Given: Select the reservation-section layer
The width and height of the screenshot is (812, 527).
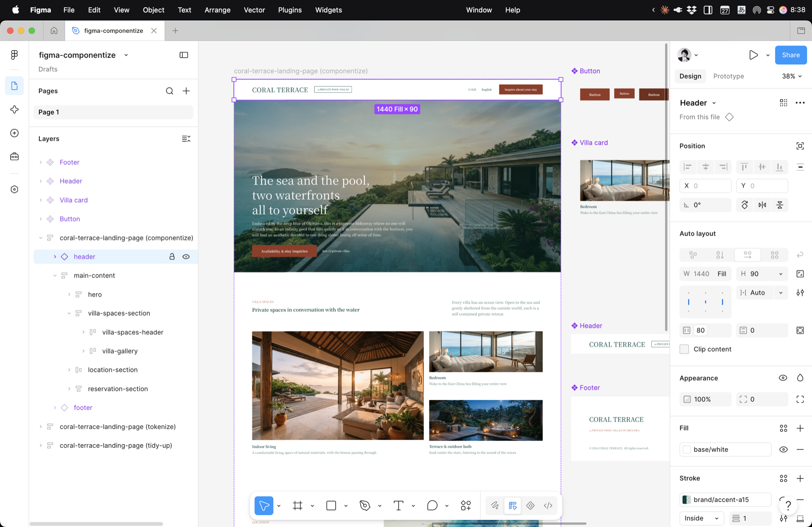Looking at the screenshot, I should 118,389.
